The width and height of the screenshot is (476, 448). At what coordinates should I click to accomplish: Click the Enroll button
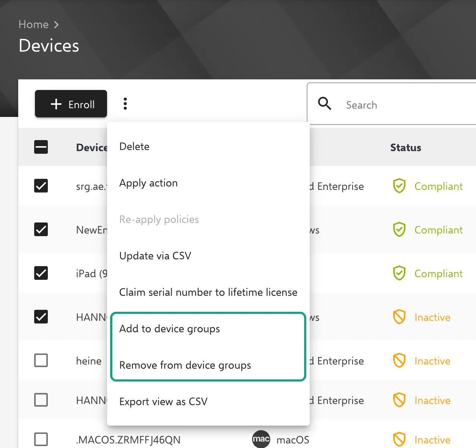[x=71, y=104]
